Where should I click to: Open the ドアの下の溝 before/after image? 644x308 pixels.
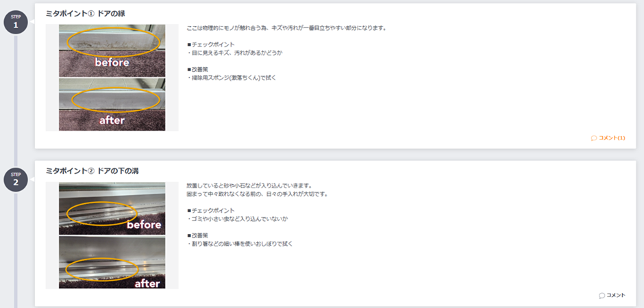coord(112,235)
